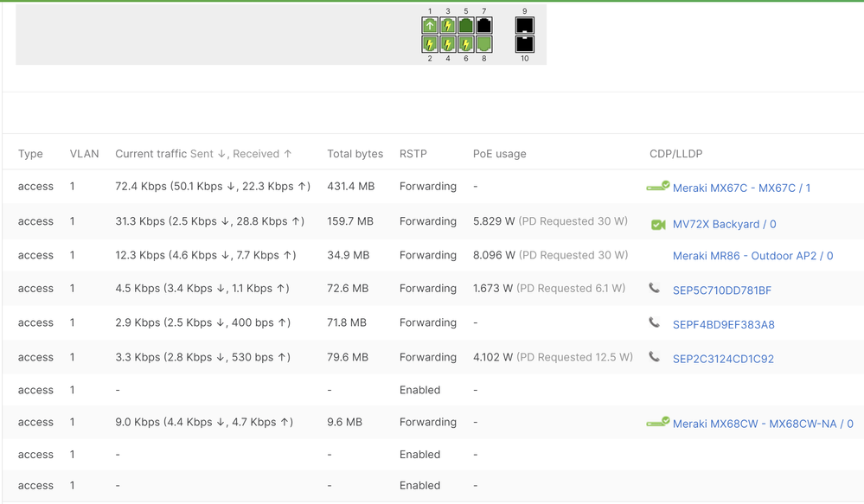Click port 2 PoE lightning icon
The width and height of the screenshot is (864, 504).
tap(430, 44)
